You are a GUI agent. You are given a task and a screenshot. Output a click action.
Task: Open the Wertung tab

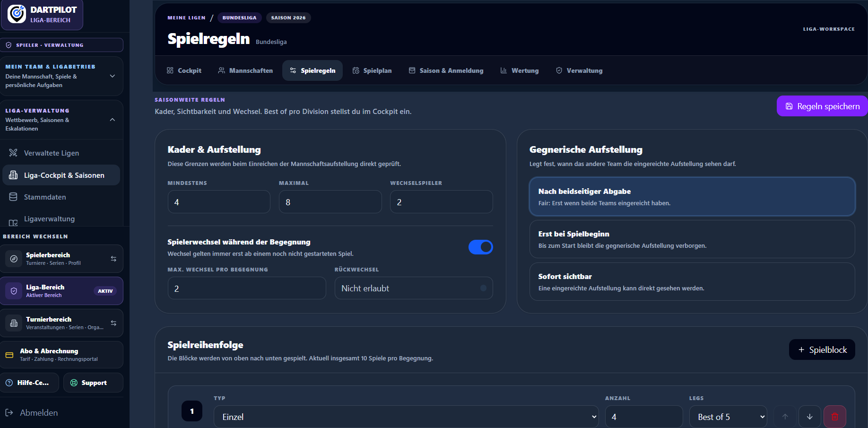click(x=520, y=70)
